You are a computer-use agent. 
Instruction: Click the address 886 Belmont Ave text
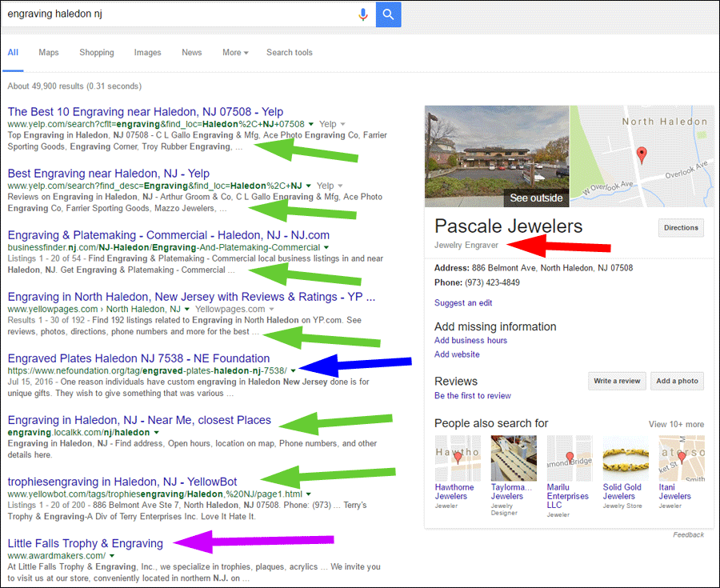tap(552, 268)
